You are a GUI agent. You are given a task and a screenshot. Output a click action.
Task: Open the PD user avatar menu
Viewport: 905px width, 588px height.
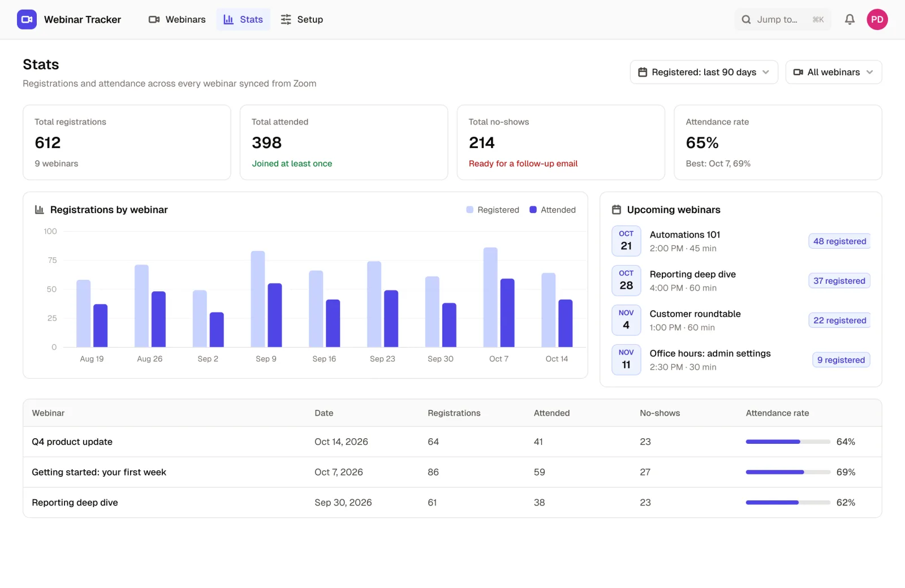click(877, 19)
